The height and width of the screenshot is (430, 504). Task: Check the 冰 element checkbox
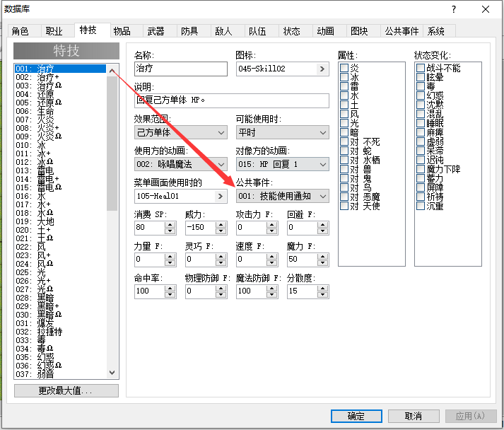click(x=344, y=77)
